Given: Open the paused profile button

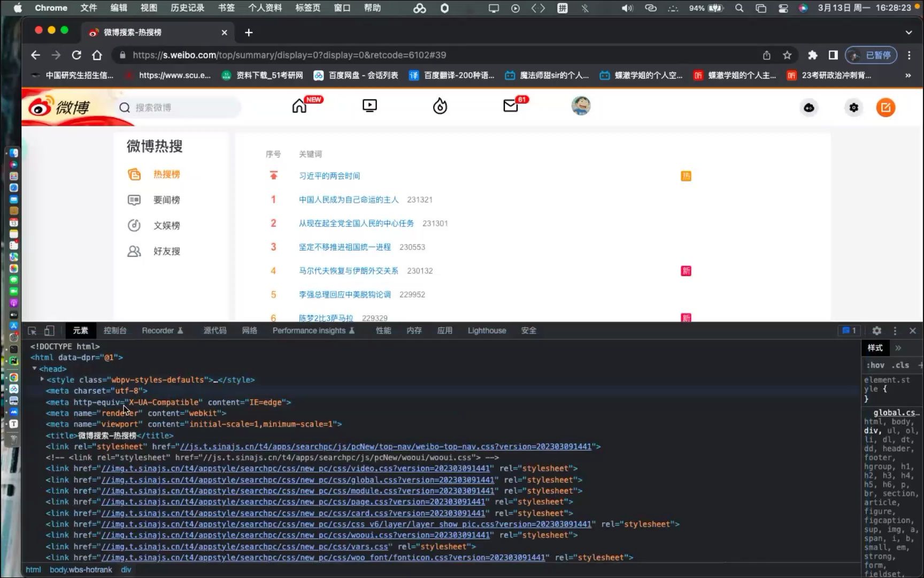Looking at the screenshot, I should click(x=871, y=55).
